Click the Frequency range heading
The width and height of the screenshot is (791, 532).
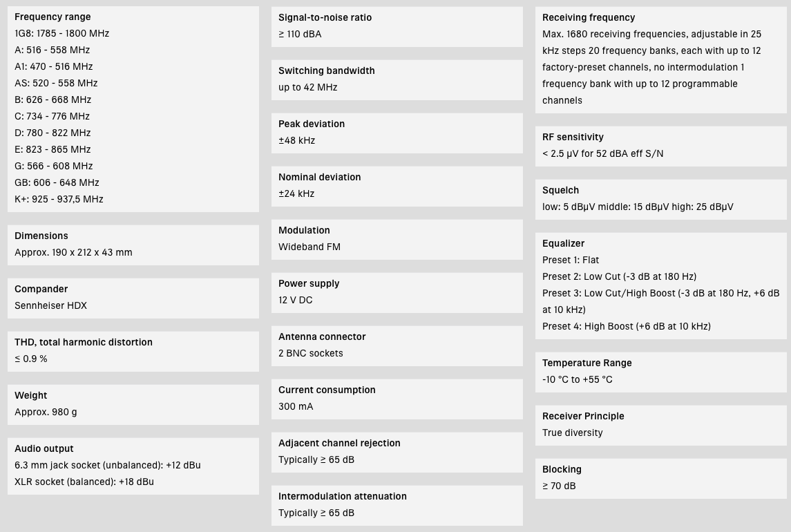coord(53,17)
